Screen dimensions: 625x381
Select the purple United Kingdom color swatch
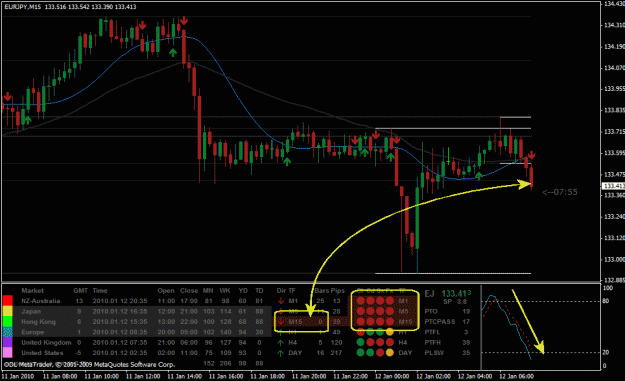coord(8,342)
